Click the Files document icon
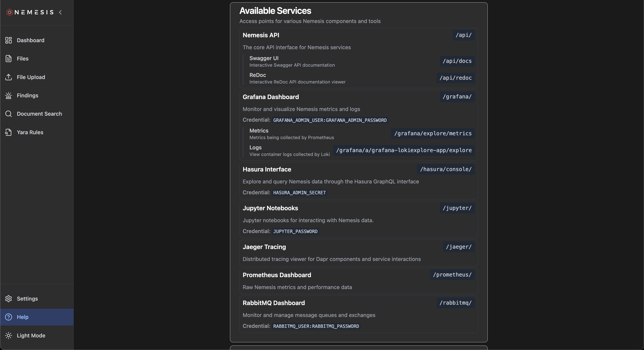 coord(9,59)
